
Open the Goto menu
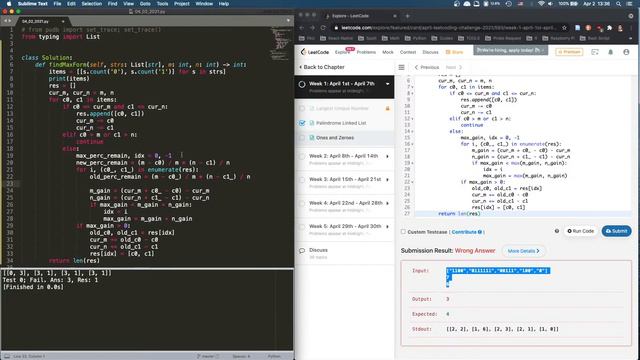click(145, 4)
